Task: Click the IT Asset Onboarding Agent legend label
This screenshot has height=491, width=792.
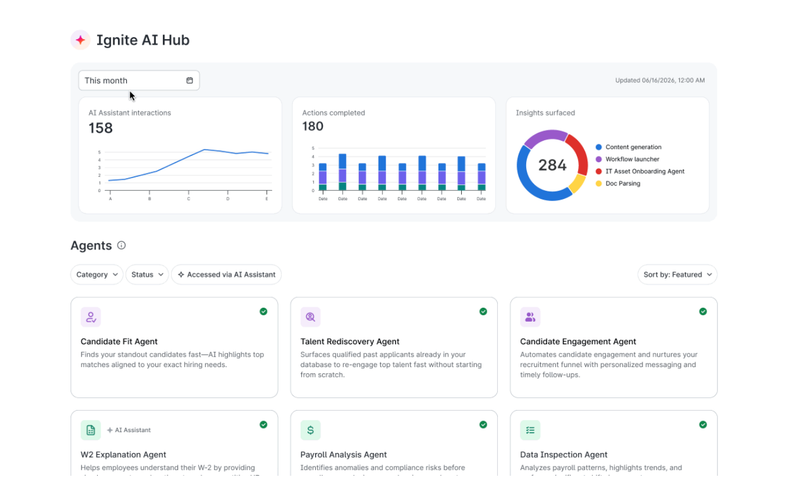Action: pyautogui.click(x=645, y=171)
